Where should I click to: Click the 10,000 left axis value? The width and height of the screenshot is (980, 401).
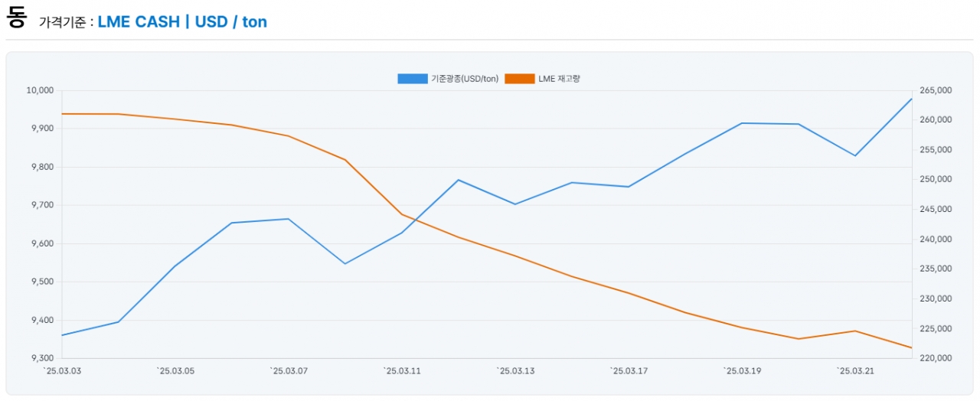click(40, 90)
